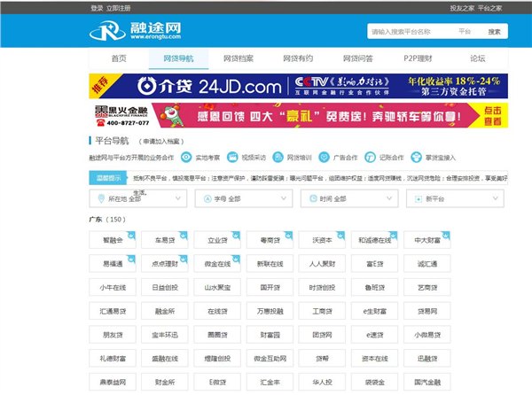The width and height of the screenshot is (532, 395).
Task: Click the 视频采访 clapperboard icon
Action: pos(232,157)
